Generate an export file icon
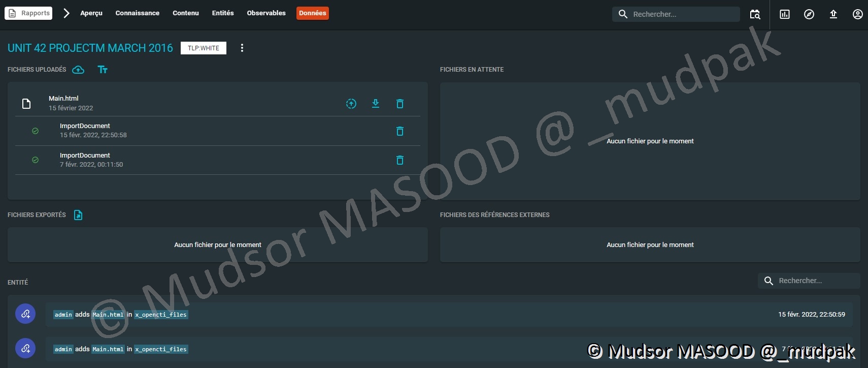The height and width of the screenshot is (368, 868). pyautogui.click(x=78, y=215)
